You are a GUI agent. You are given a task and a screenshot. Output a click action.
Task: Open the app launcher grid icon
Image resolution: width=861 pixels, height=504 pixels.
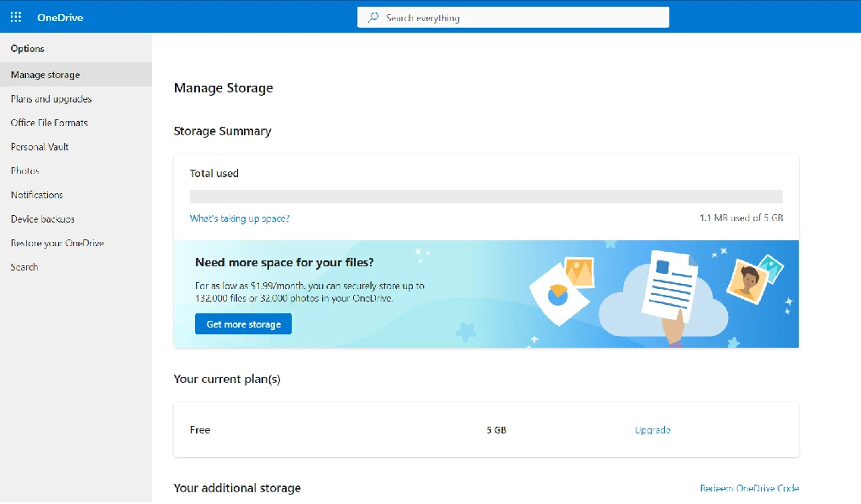16,17
